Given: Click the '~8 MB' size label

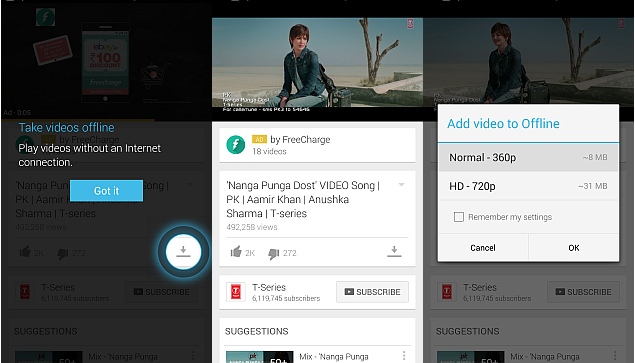Looking at the screenshot, I should tap(595, 157).
